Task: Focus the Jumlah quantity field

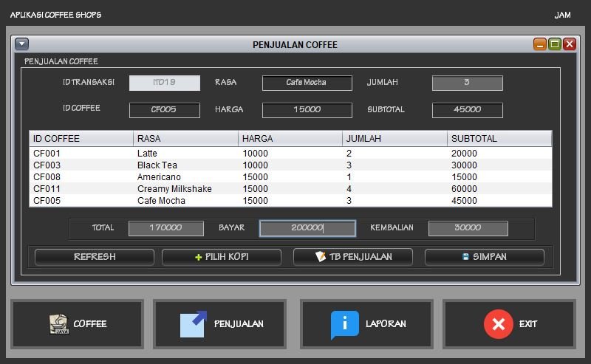Action: (467, 83)
